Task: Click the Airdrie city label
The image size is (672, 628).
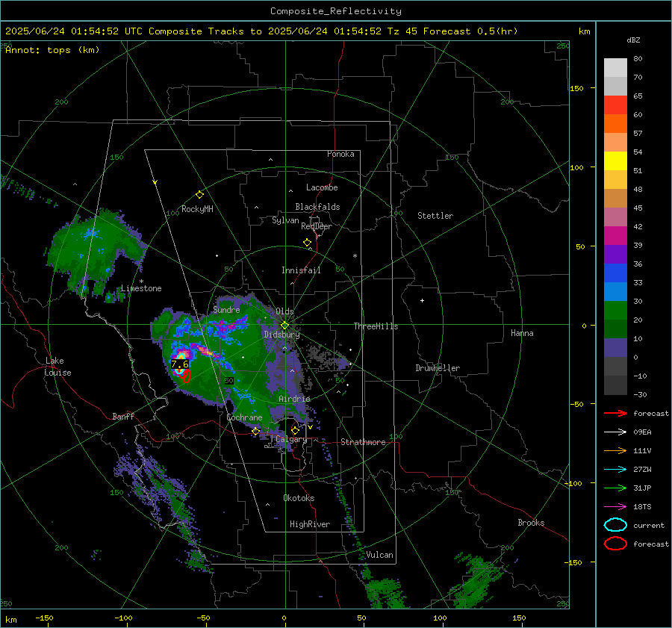Action: click(294, 399)
